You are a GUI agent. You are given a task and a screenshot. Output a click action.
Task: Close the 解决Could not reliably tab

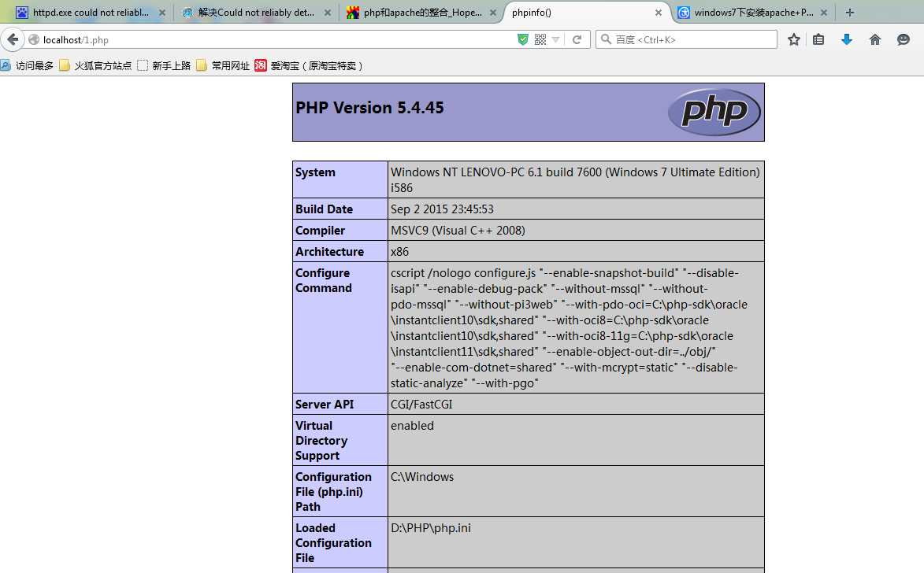[x=328, y=13]
